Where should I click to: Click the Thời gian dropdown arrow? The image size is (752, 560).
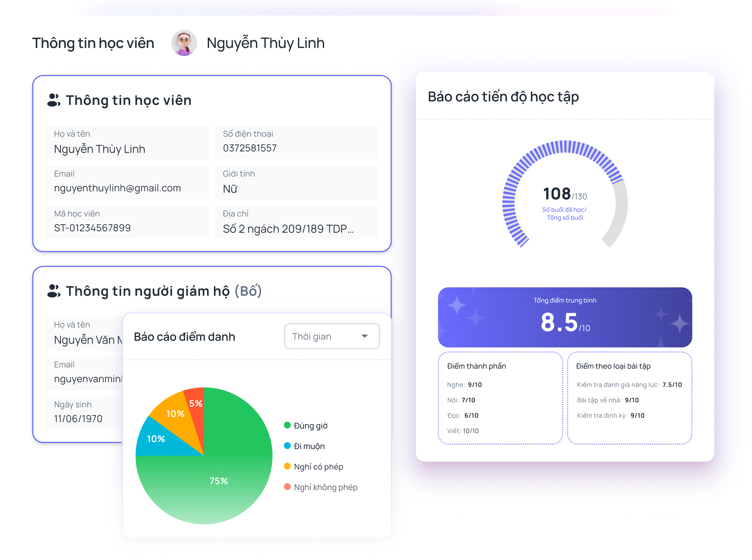365,336
